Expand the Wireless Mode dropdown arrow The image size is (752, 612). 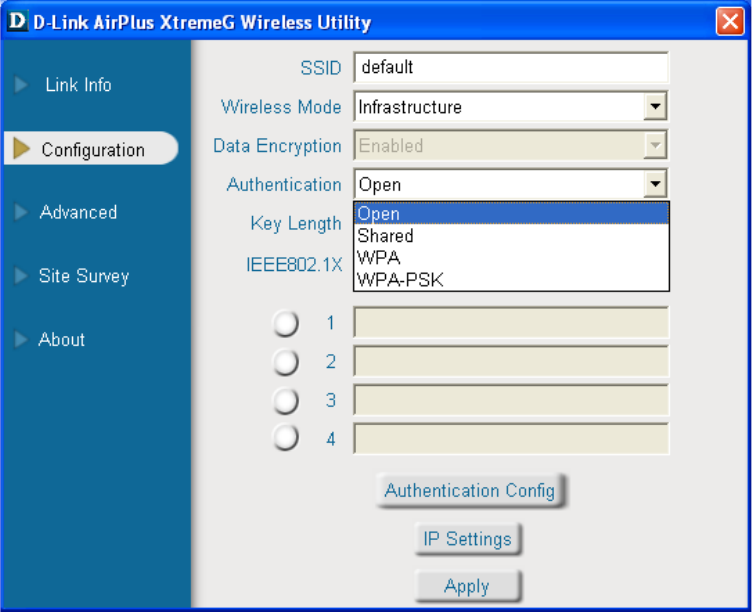(x=655, y=106)
